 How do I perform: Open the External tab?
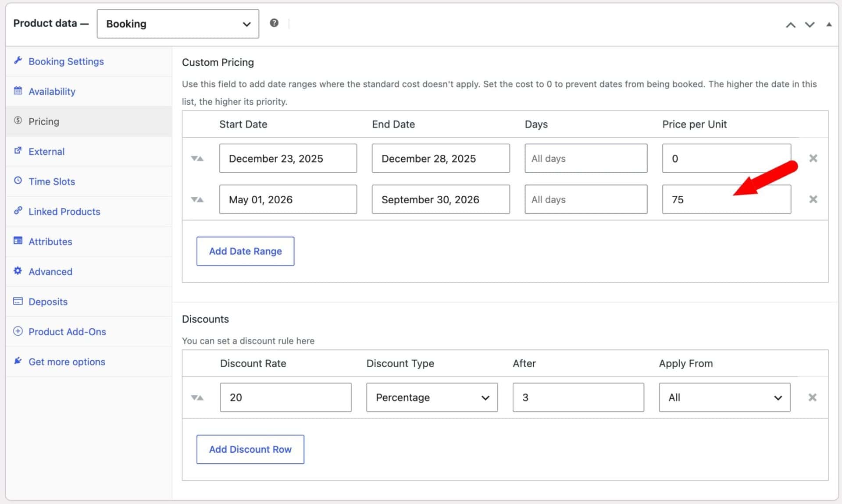pos(89,151)
